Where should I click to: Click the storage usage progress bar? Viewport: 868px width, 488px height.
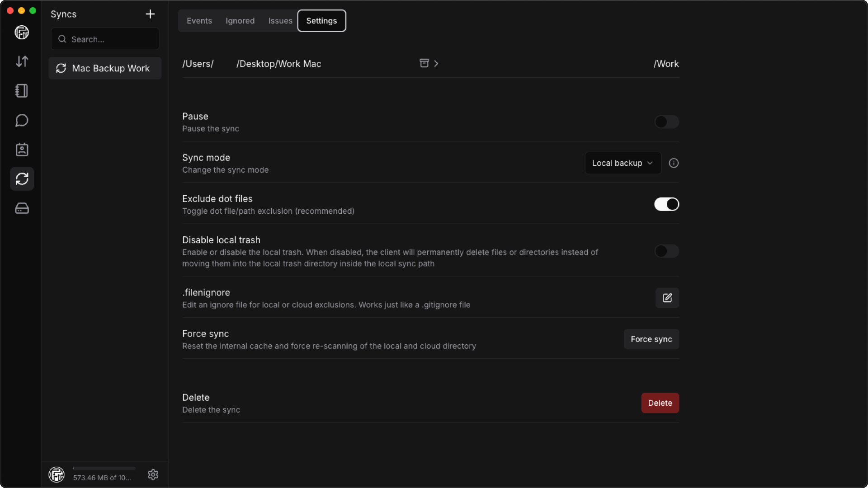coord(104,469)
